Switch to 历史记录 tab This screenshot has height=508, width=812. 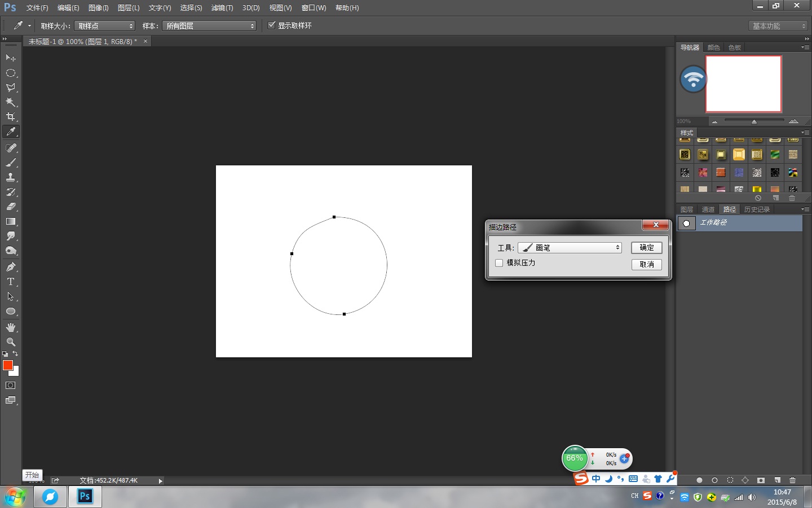point(757,209)
